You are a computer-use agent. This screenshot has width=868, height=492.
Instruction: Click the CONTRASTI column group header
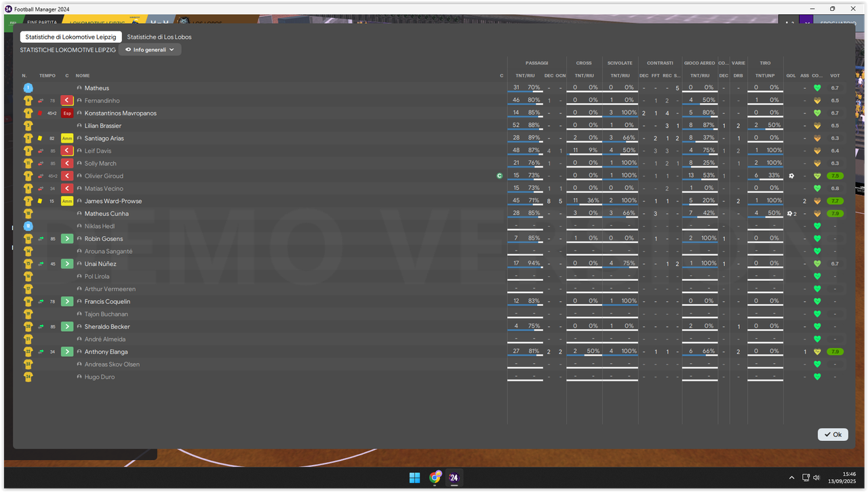(660, 63)
